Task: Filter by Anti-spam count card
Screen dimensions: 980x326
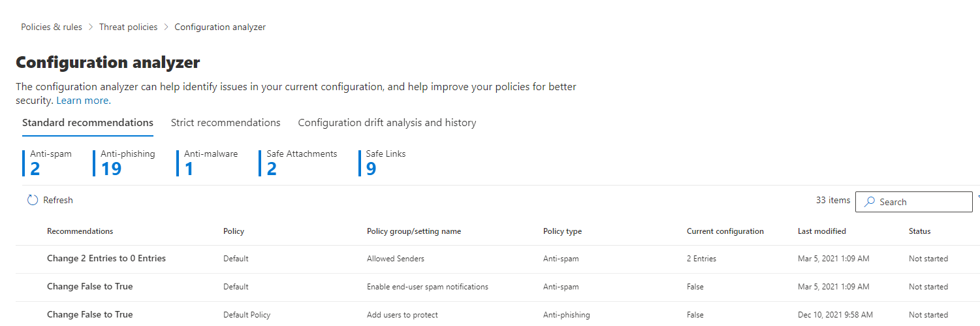Action: (x=50, y=163)
